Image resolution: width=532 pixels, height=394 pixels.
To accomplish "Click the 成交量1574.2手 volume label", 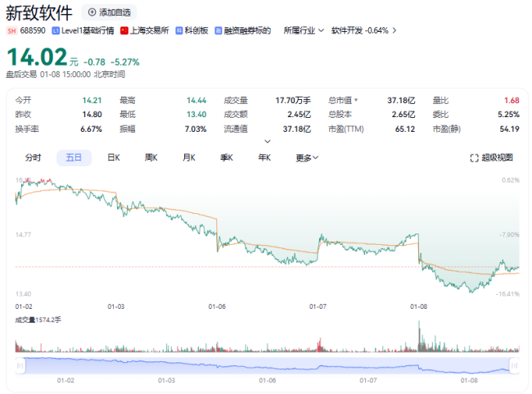I will click(x=38, y=320).
